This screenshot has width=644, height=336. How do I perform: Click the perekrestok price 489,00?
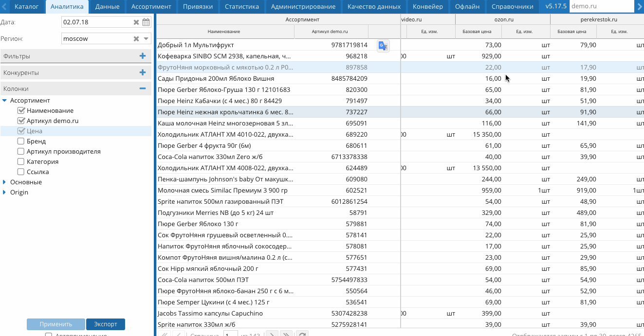tap(588, 212)
